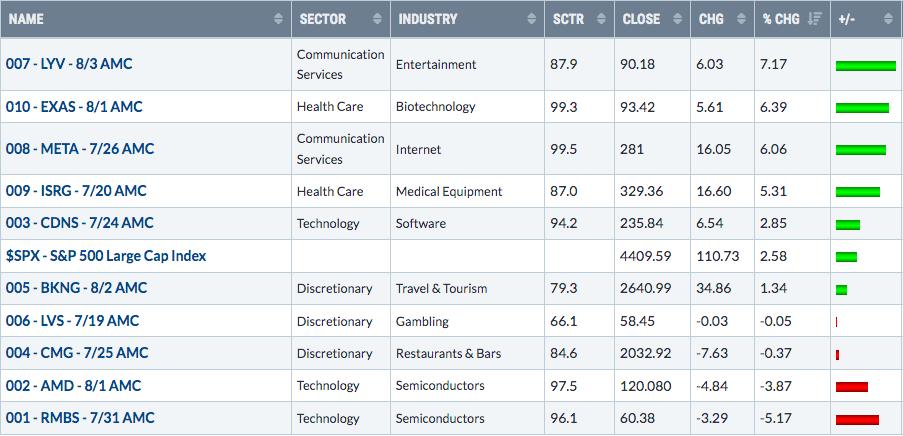Image resolution: width=903 pixels, height=436 pixels.
Task: Click LYV green change bar
Action: (x=866, y=66)
